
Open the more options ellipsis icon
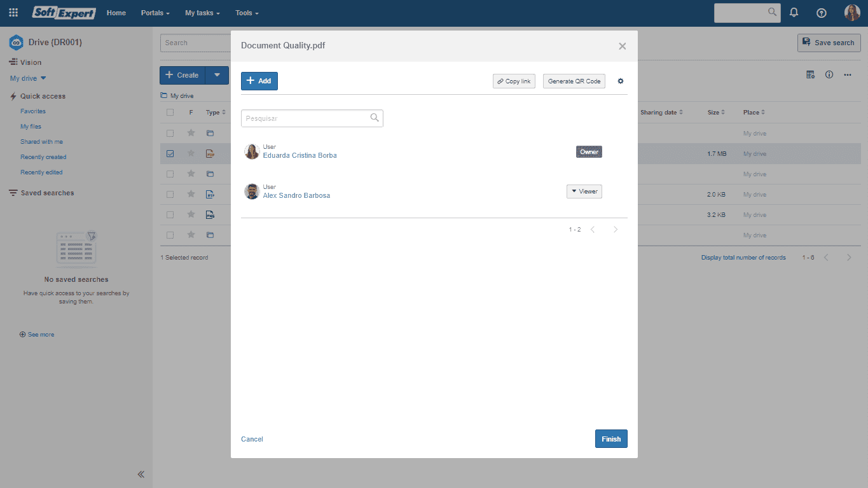click(x=848, y=74)
